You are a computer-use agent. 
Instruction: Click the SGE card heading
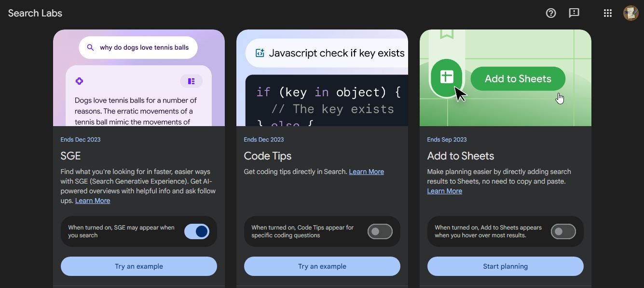click(70, 156)
